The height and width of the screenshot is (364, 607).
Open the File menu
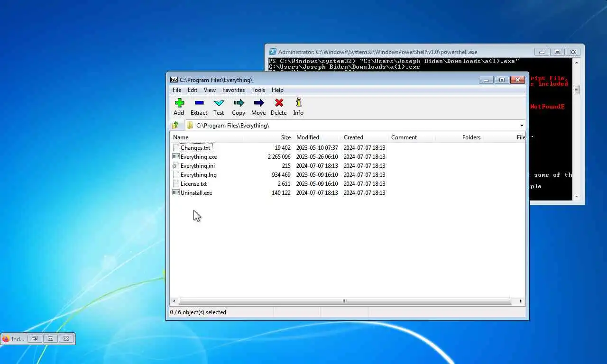point(177,90)
